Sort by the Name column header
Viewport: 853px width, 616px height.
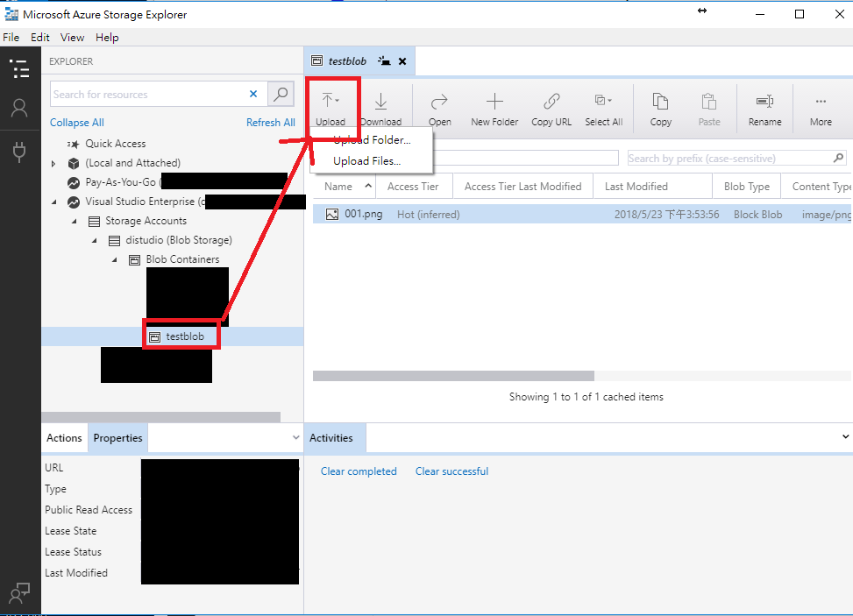point(345,187)
